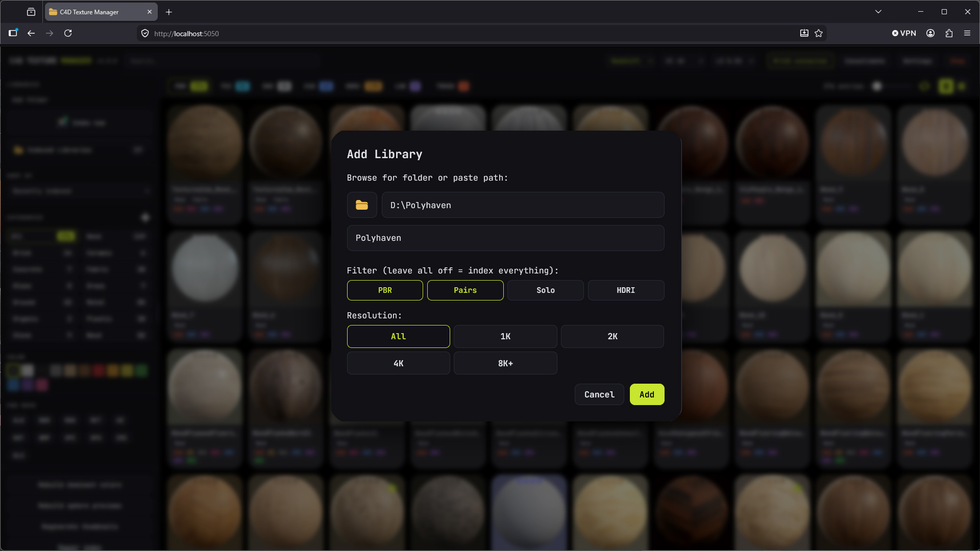Open the VPN panel
The image size is (980, 551).
click(x=904, y=33)
